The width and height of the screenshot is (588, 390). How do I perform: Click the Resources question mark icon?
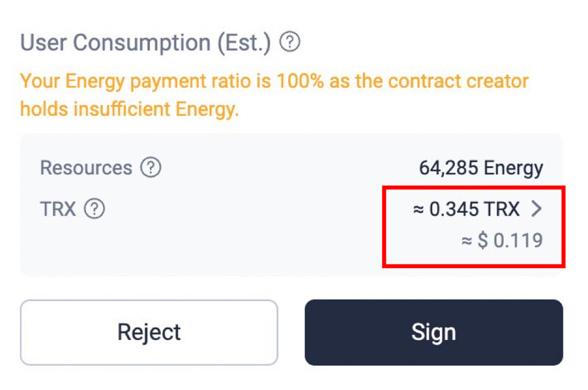[151, 167]
